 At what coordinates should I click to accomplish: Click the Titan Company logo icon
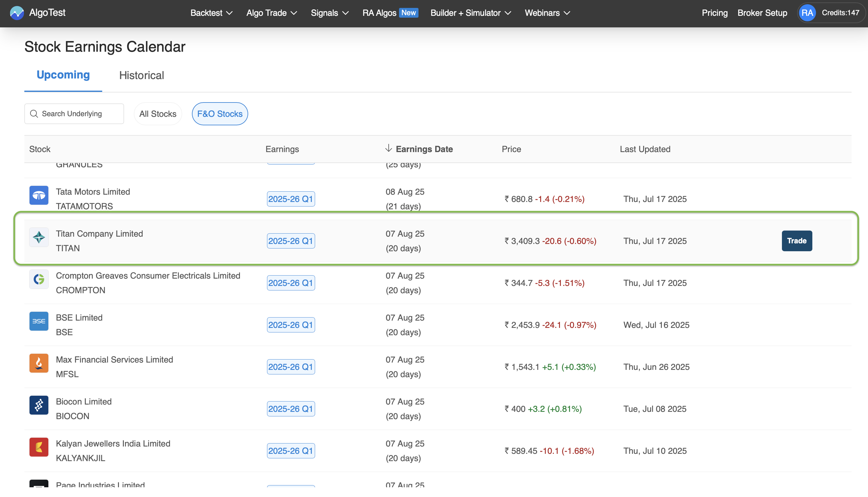pos(39,237)
